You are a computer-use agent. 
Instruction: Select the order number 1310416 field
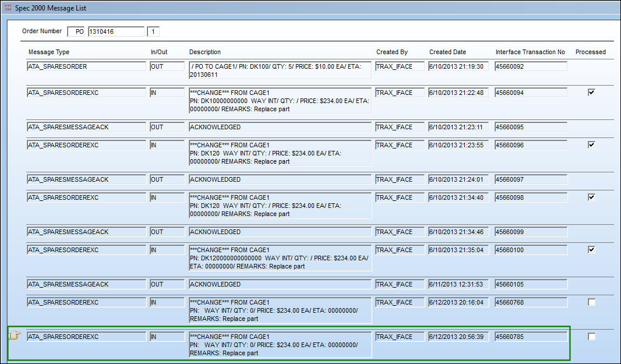click(116, 31)
